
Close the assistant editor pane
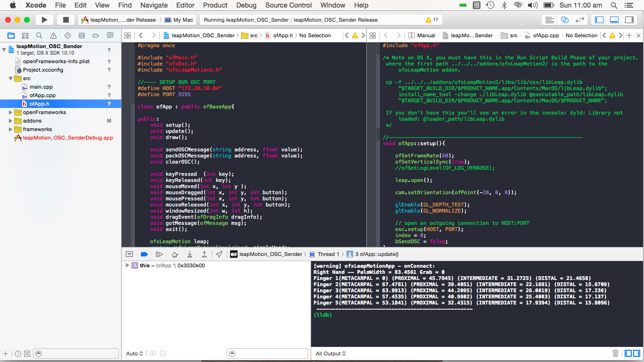pos(639,35)
